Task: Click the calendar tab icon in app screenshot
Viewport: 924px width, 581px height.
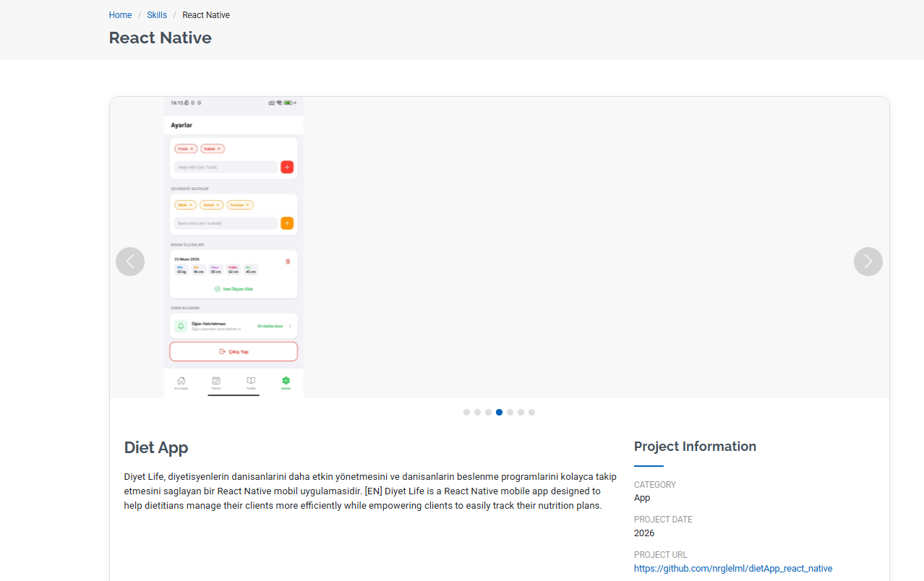Action: 216,381
